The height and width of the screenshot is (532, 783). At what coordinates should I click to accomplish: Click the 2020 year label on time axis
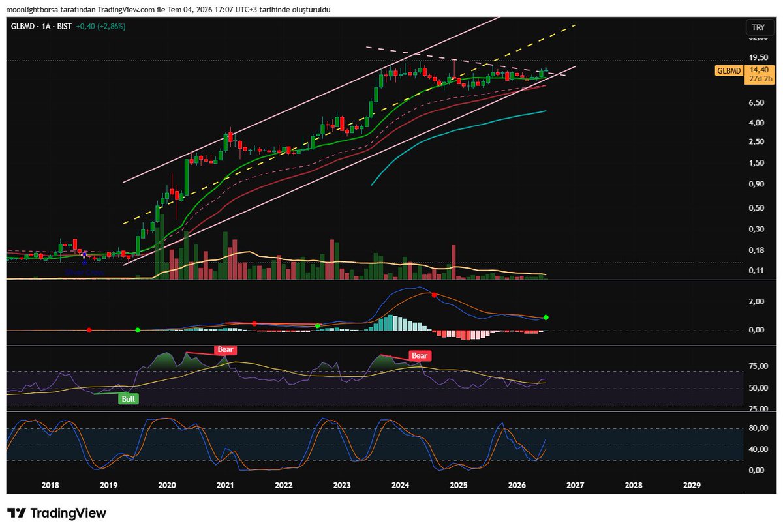pyautogui.click(x=167, y=485)
